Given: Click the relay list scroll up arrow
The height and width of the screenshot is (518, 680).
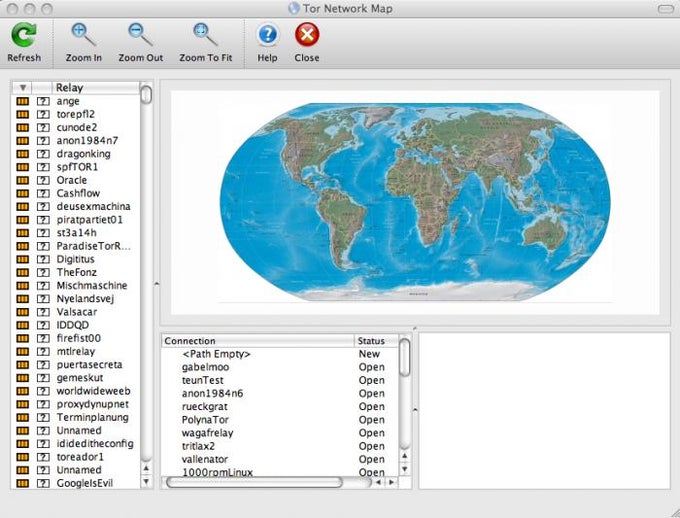Looking at the screenshot, I should click(x=146, y=469).
